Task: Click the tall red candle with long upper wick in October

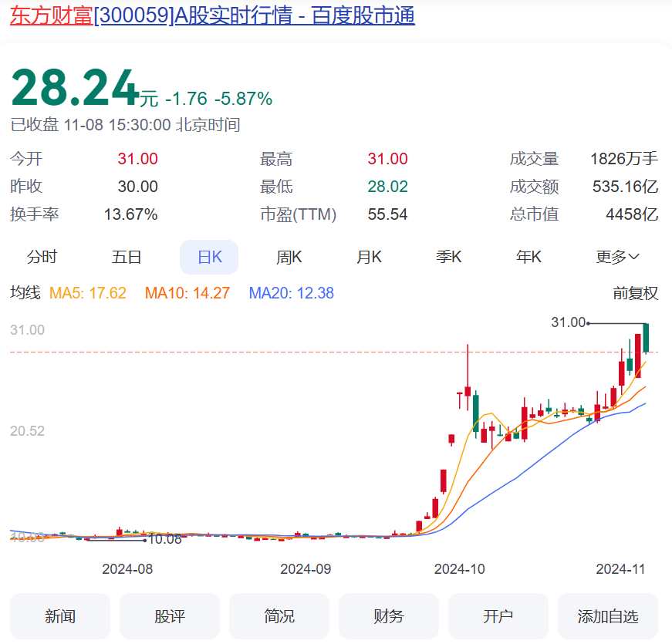Action: [468, 377]
